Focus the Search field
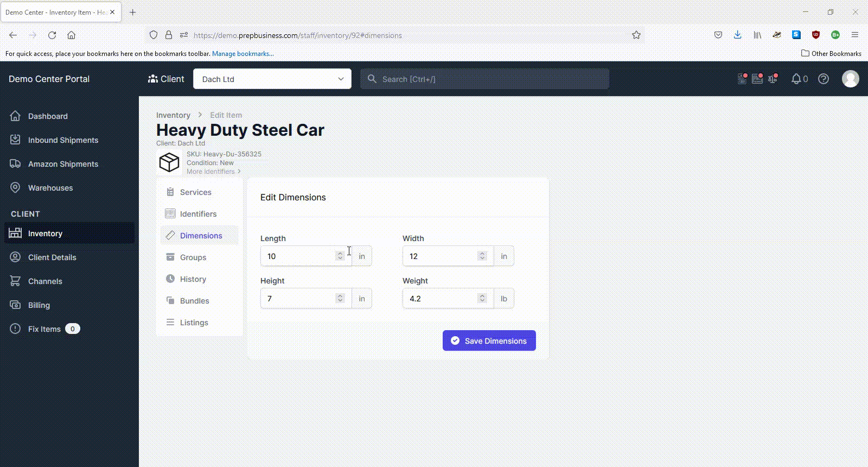This screenshot has height=467, width=868. [x=484, y=79]
